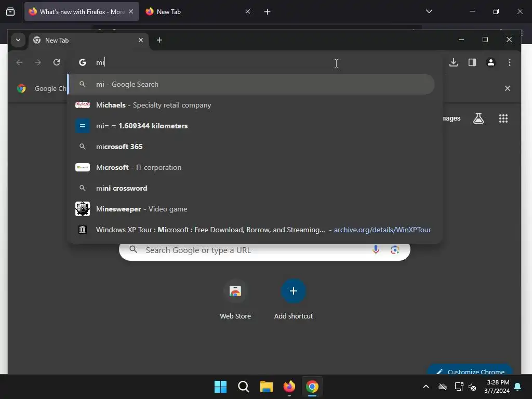
Task: Show hidden system tray icons
Action: (426, 387)
